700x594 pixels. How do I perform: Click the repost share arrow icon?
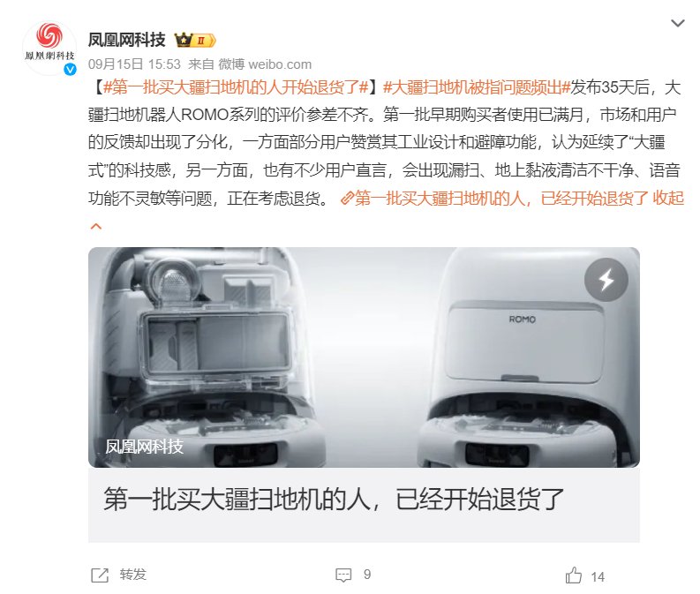click(100, 575)
